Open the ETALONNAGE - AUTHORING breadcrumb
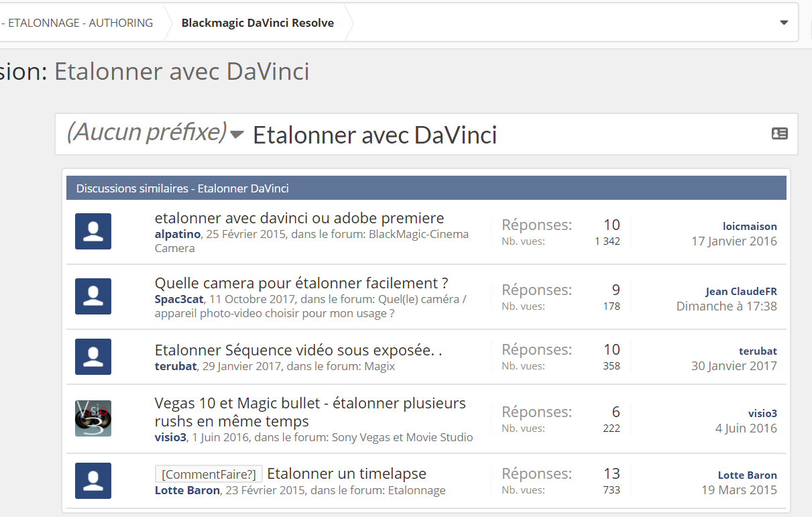 (80, 23)
